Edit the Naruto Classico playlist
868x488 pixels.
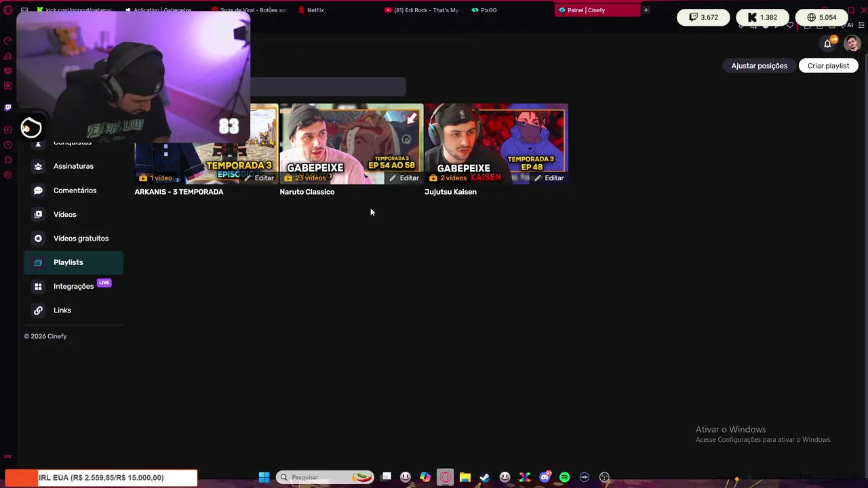tap(404, 178)
